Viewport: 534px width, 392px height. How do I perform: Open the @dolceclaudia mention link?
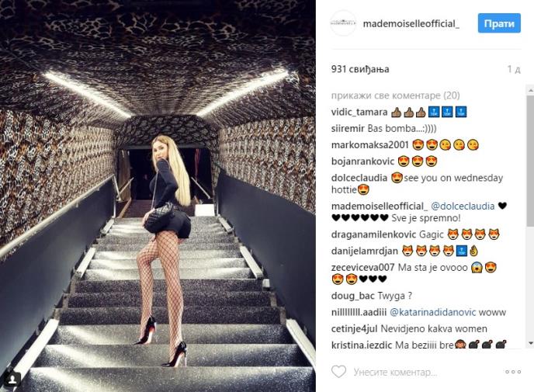click(x=463, y=206)
